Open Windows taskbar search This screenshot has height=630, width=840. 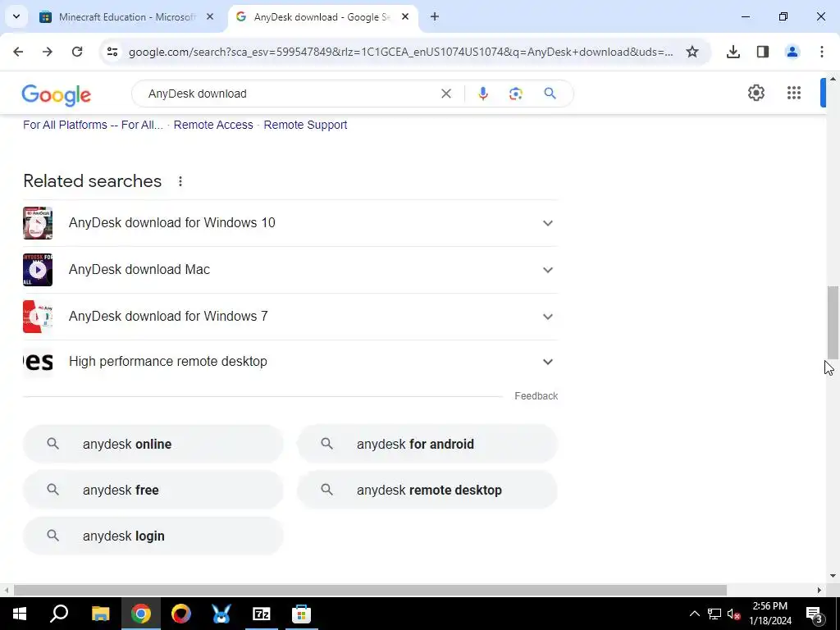pyautogui.click(x=59, y=614)
